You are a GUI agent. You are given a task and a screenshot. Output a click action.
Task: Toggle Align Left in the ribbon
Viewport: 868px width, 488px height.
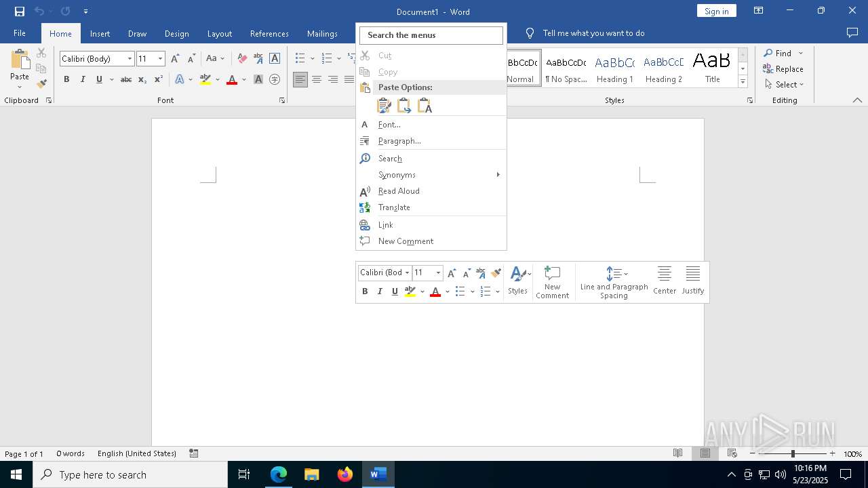(300, 79)
